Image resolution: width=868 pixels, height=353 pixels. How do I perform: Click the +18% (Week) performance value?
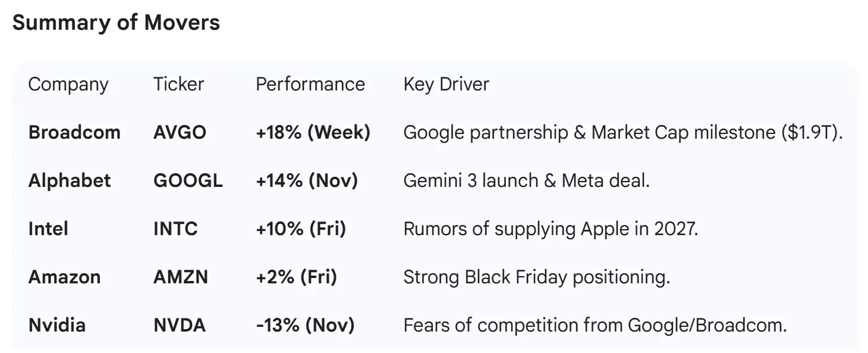click(313, 132)
